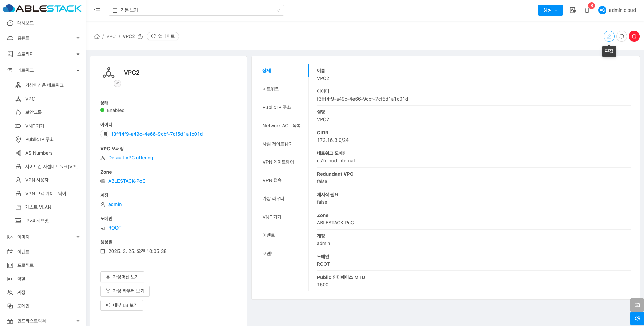644x326 pixels.
Task: Open the Default VPC offering link
Action: 131,158
